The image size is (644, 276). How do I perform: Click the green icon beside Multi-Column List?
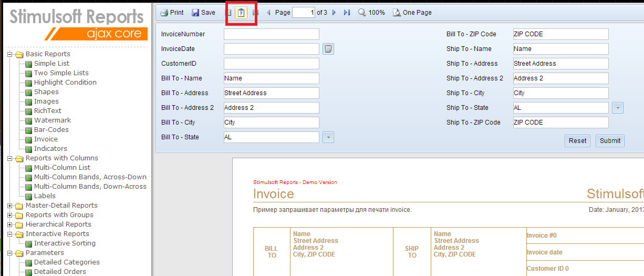click(28, 168)
